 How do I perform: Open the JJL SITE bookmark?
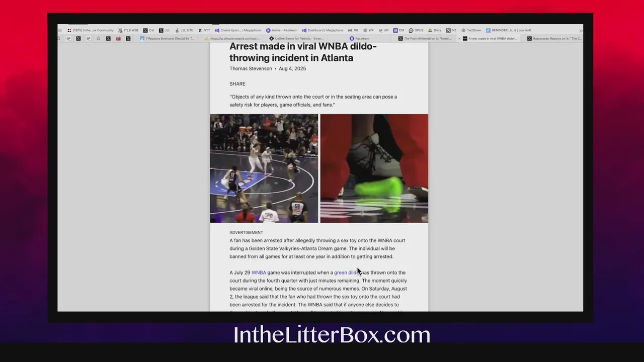(184, 30)
